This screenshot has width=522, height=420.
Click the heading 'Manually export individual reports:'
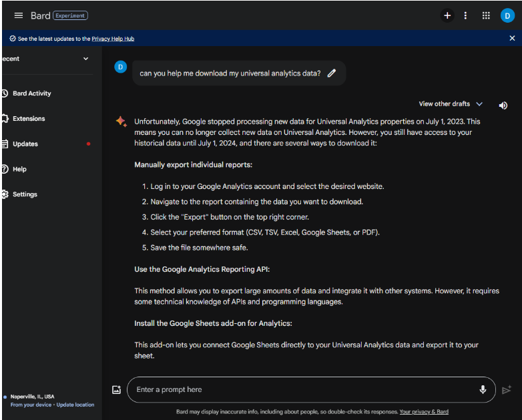193,165
